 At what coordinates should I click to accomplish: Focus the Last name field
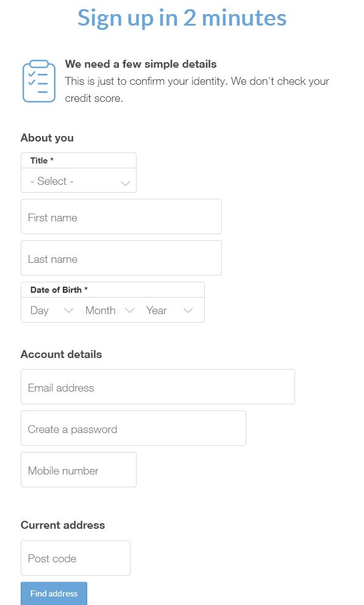(x=121, y=258)
